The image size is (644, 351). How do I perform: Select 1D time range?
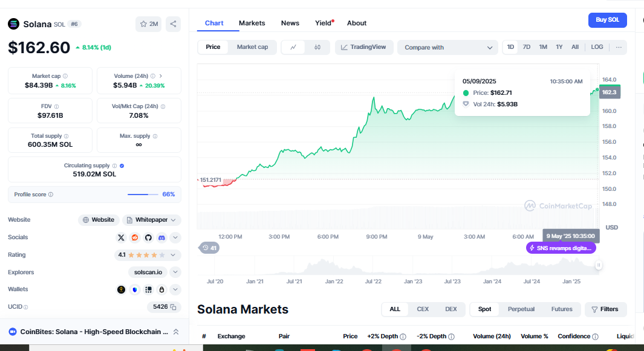pos(510,47)
